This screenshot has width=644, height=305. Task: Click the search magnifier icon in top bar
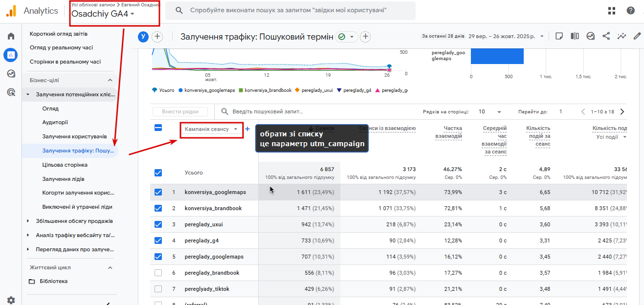click(x=179, y=11)
